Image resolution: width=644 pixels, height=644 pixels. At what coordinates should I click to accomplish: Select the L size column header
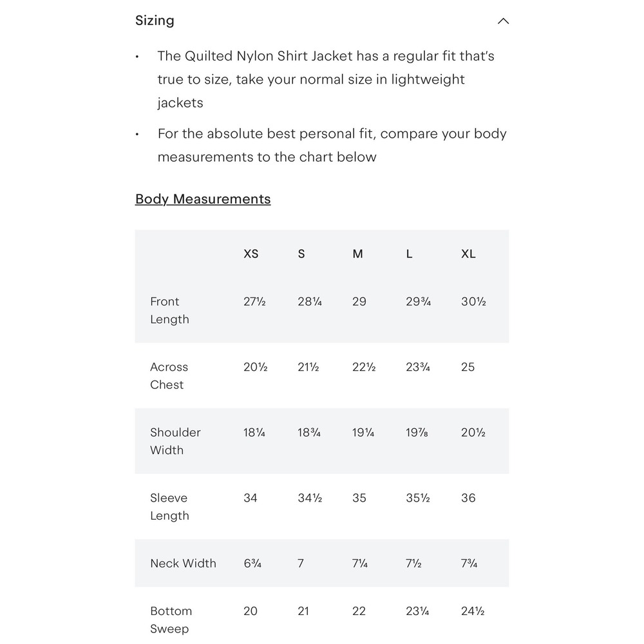coord(409,254)
